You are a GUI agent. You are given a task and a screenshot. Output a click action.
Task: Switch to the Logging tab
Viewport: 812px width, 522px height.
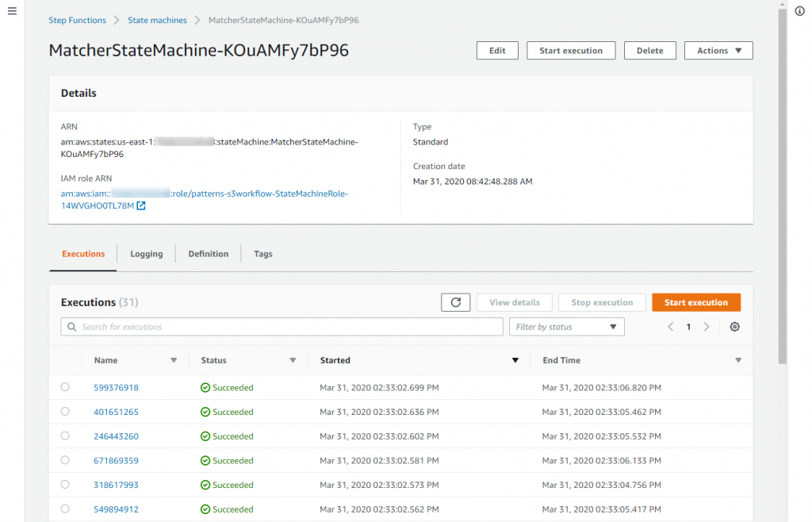[146, 254]
